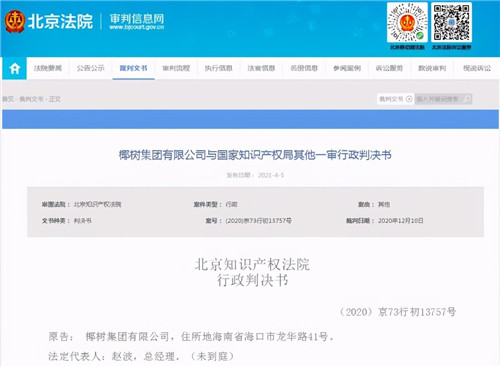Click the 北京知识产权法院 document heading

(252, 265)
